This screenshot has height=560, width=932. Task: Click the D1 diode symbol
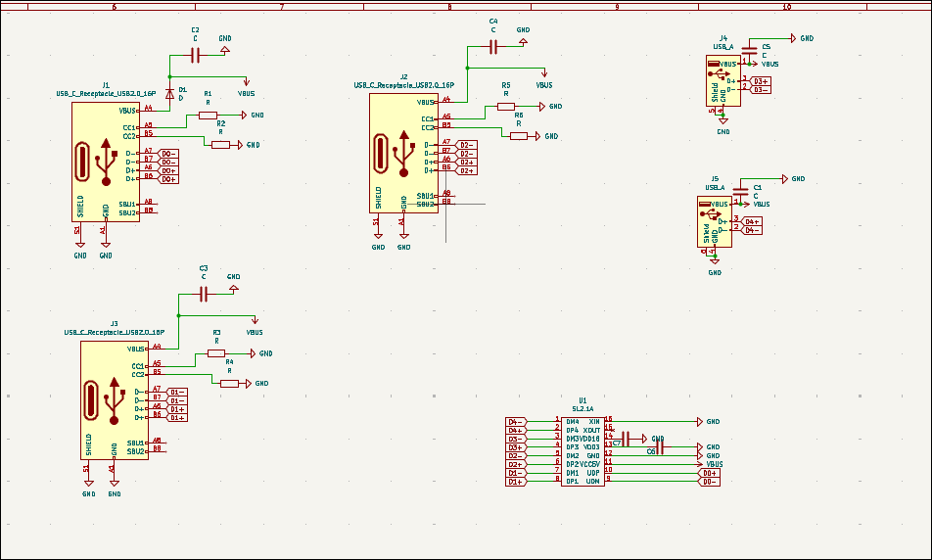[x=170, y=95]
